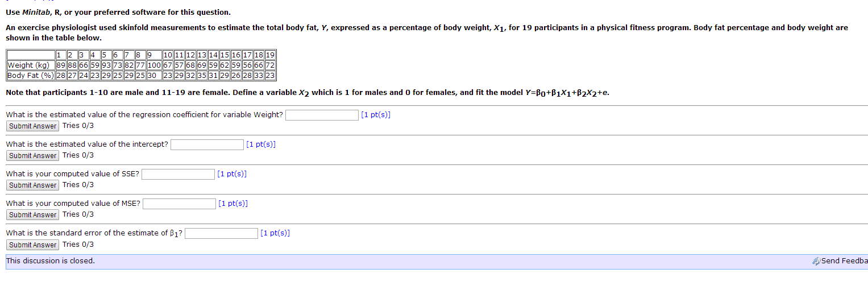Open the [1 pt(s)] link next to MSE
868x294 pixels.
click(x=233, y=204)
